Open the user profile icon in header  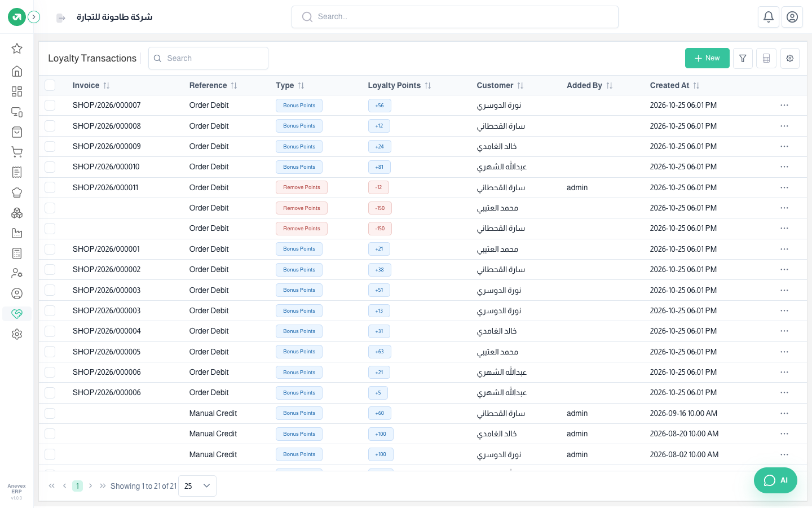pos(792,17)
